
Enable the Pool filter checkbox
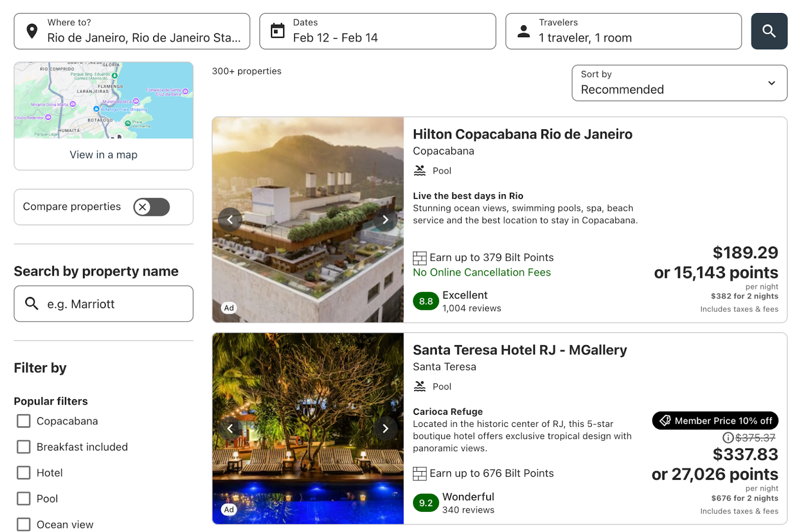pyautogui.click(x=24, y=499)
